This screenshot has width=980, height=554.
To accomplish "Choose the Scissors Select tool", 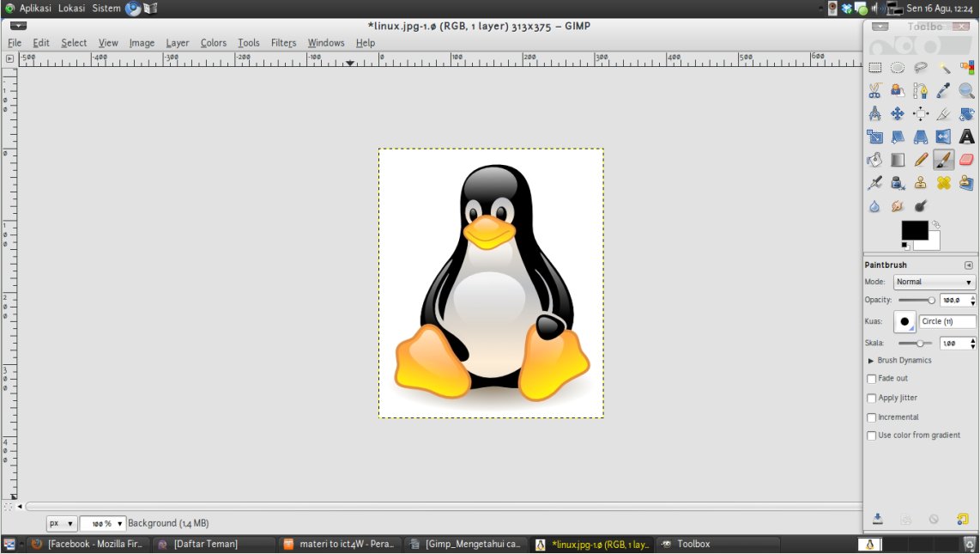I will click(x=874, y=90).
